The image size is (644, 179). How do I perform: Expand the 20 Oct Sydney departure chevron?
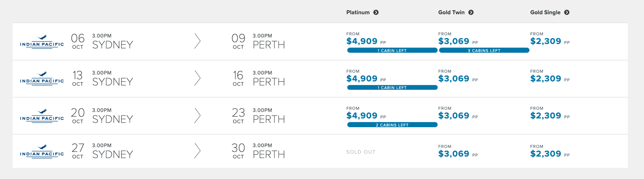[x=198, y=115]
